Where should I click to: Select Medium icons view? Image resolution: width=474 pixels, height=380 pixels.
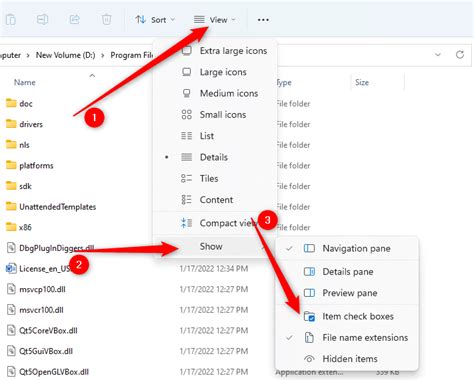(215, 93)
